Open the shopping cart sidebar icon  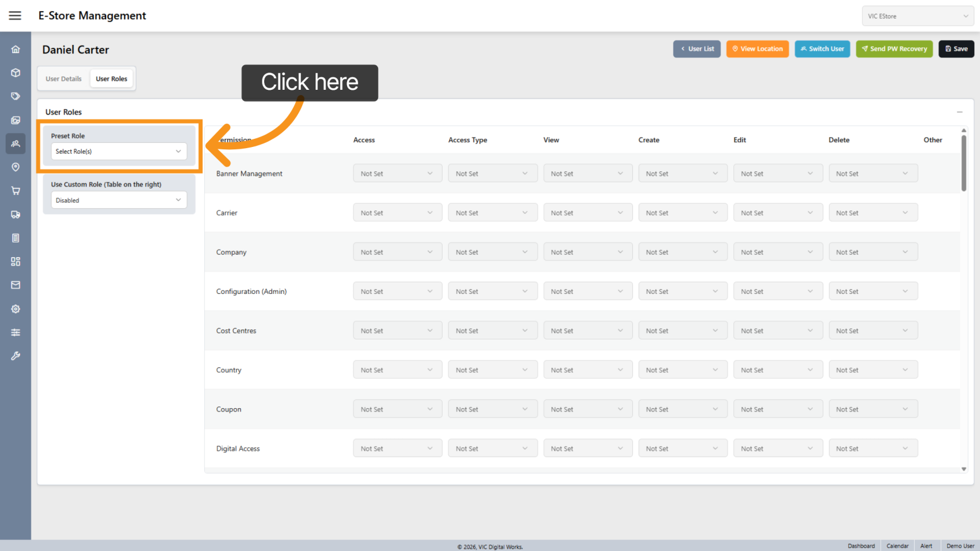(16, 191)
